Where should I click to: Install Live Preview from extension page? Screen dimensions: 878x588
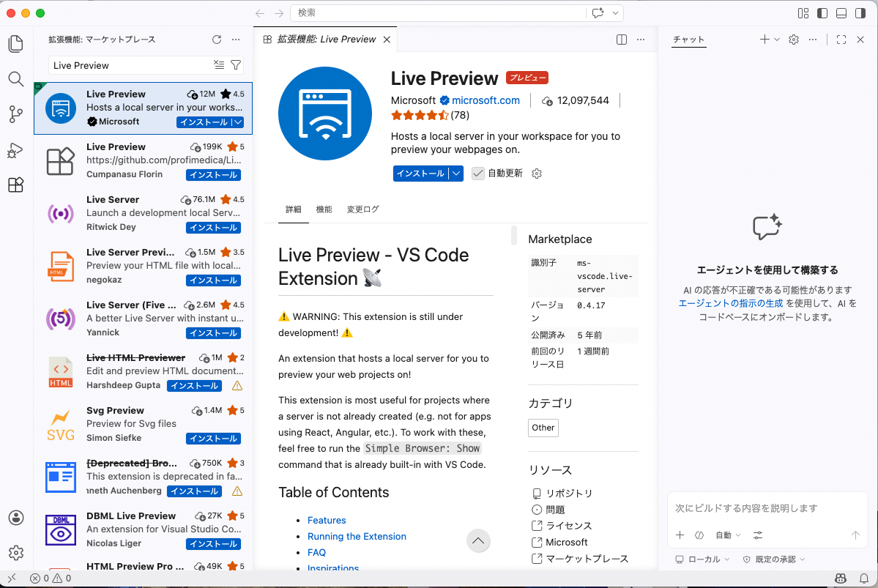click(x=420, y=174)
